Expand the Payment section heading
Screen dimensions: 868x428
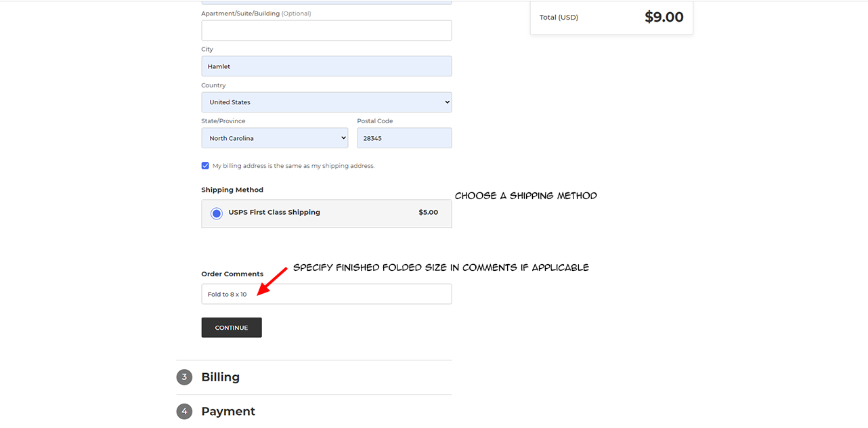(x=228, y=411)
